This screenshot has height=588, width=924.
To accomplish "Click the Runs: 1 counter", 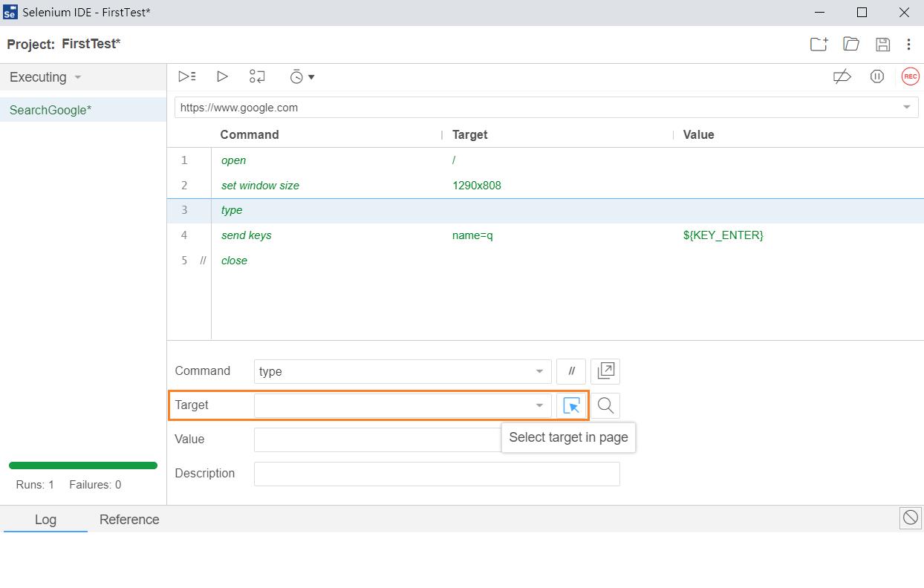I will point(35,485).
